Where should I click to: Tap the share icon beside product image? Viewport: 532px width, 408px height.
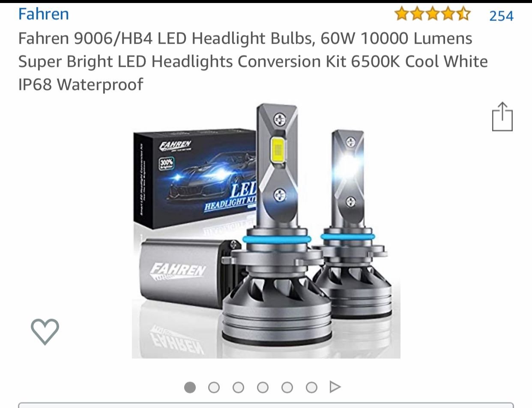point(502,116)
